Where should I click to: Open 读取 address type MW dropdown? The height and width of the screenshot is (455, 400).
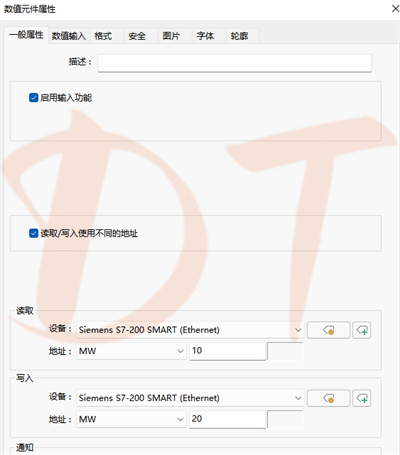coord(131,351)
